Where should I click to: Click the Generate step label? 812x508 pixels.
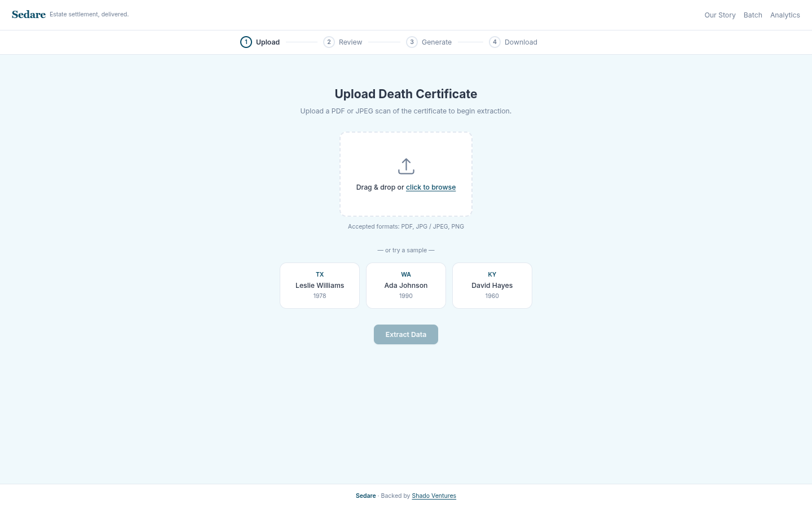tap(436, 42)
